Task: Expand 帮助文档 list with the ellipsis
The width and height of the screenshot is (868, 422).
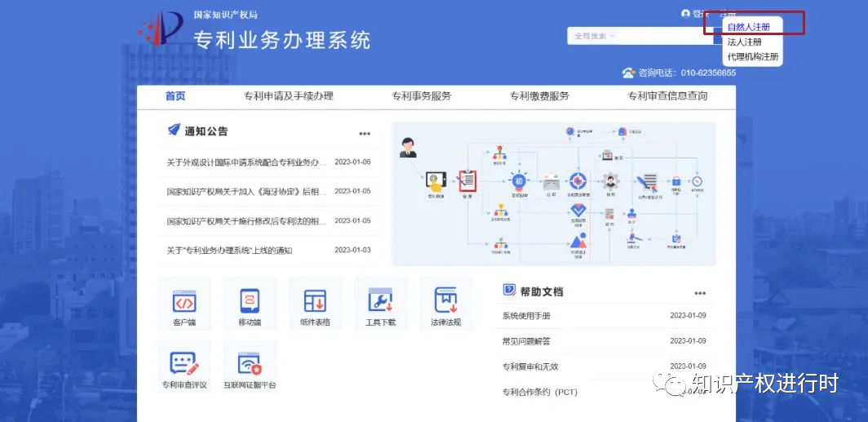Action: (x=700, y=293)
